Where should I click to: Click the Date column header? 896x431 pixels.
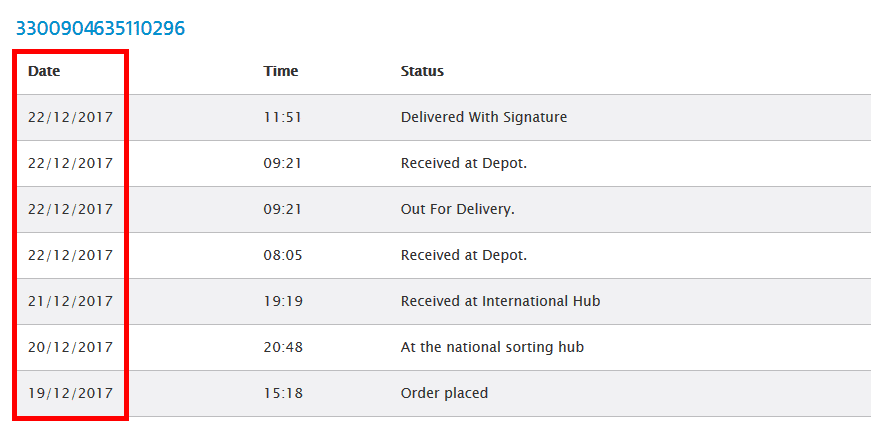(x=44, y=71)
